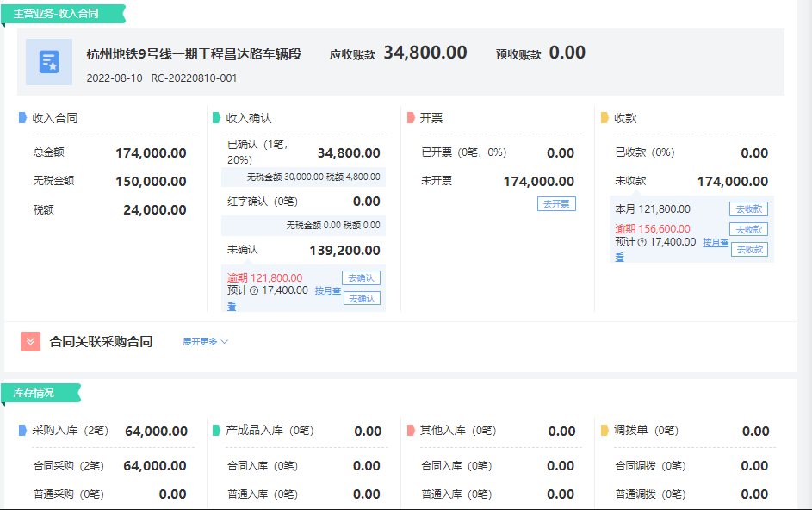Click the 收入合同 section heading
Viewport: 812px width, 510px height.
tap(54, 118)
